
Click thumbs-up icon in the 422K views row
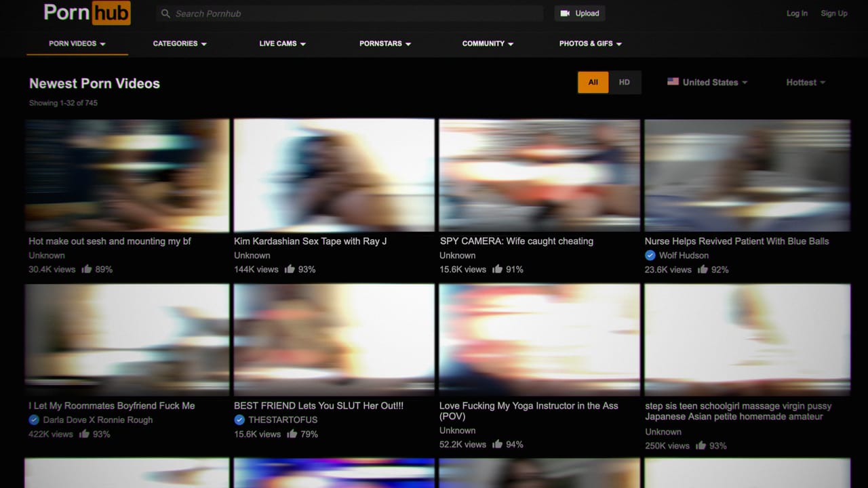tap(85, 434)
